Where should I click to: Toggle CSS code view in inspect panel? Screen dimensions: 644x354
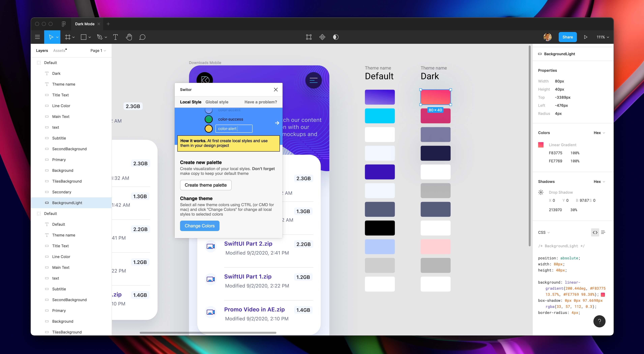pyautogui.click(x=595, y=232)
